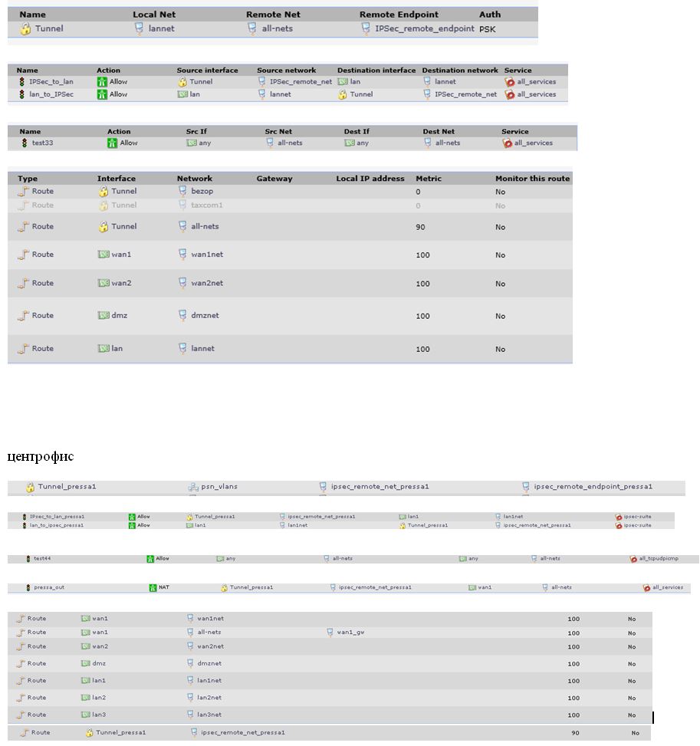
Task: Click the ipsec-suite icon in the IPsec_to_lan_pressa1 row
Action: tap(619, 517)
